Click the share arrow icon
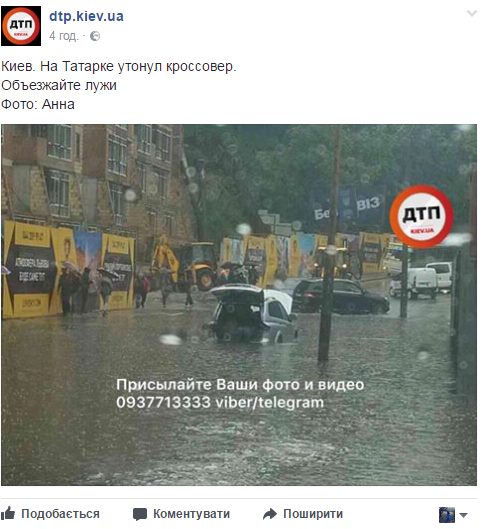The height and width of the screenshot is (529, 483). coord(270,514)
